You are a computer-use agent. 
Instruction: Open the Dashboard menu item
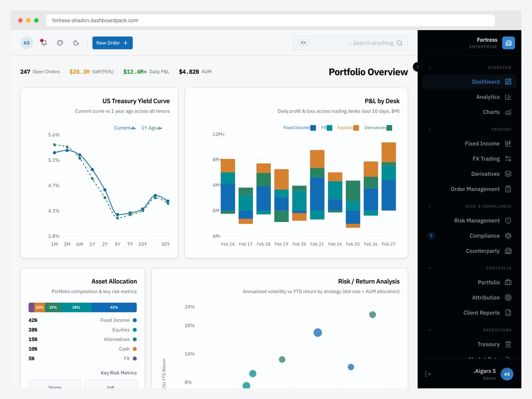click(x=469, y=82)
